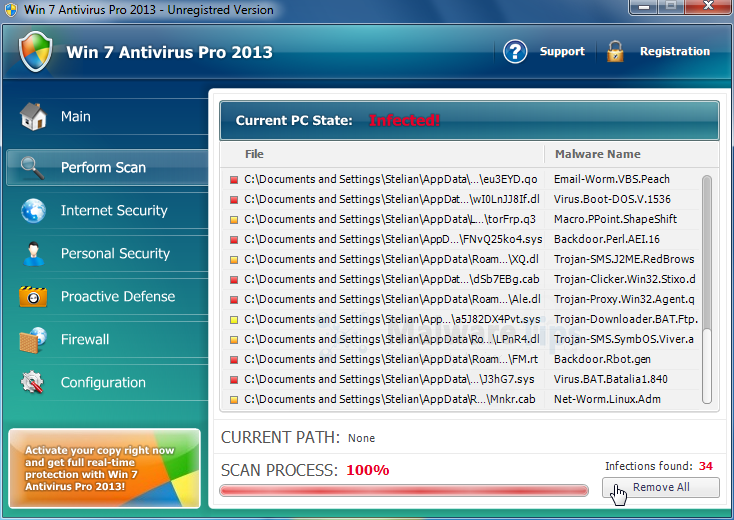734x520 pixels.
Task: Click the Infections found count 34
Action: tap(705, 466)
